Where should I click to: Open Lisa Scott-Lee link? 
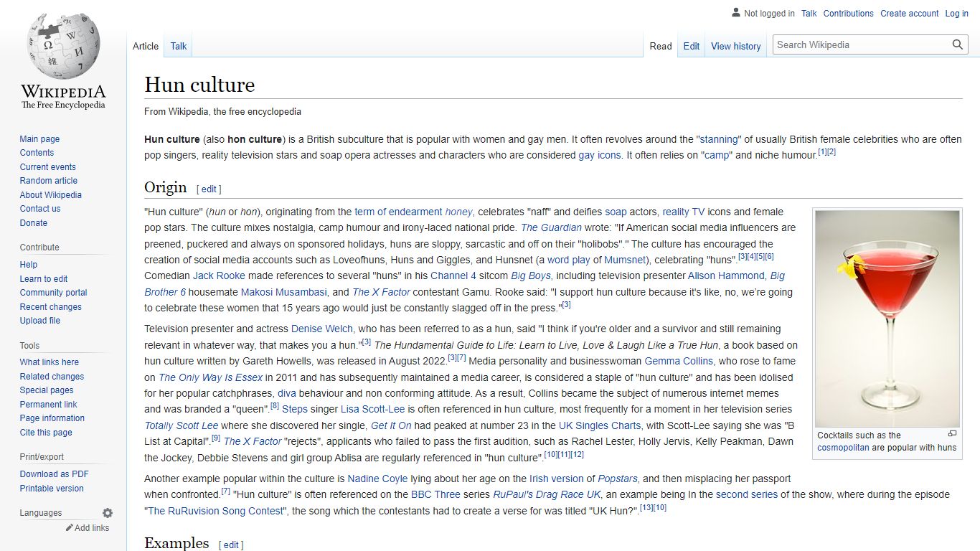[373, 409]
